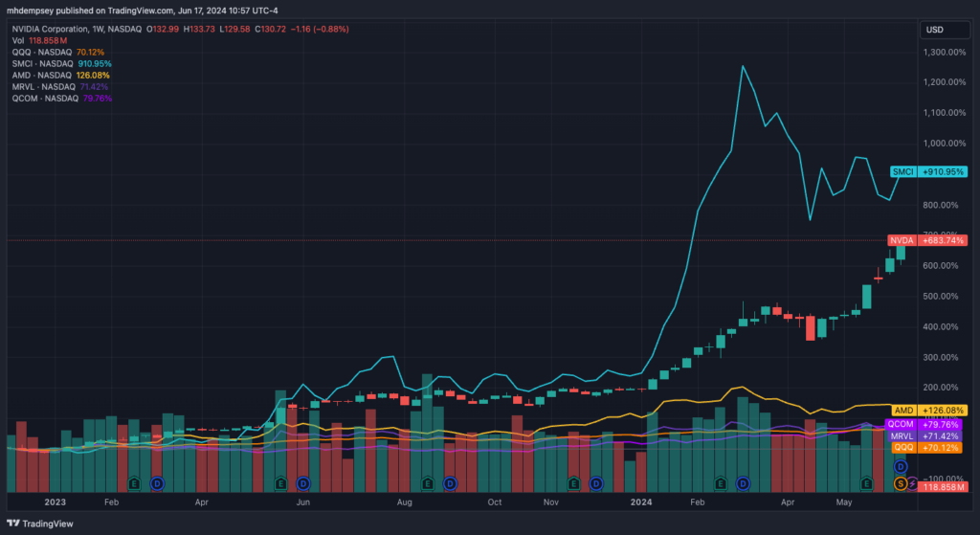Click the dividend D marker near Jun 2023
The image size is (980, 535).
pyautogui.click(x=303, y=483)
